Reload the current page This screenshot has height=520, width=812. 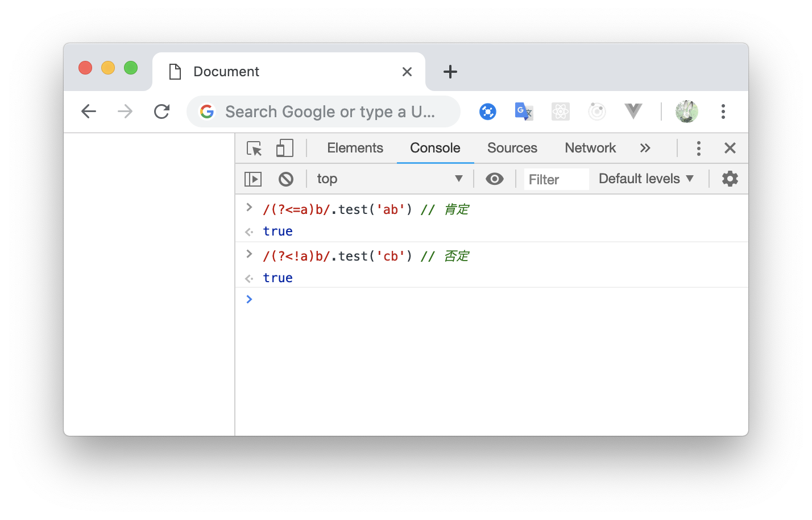[x=162, y=112]
